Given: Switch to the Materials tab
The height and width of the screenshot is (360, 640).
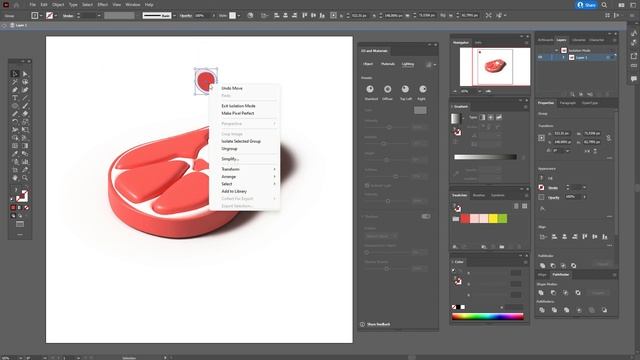Looking at the screenshot, I should (x=388, y=64).
